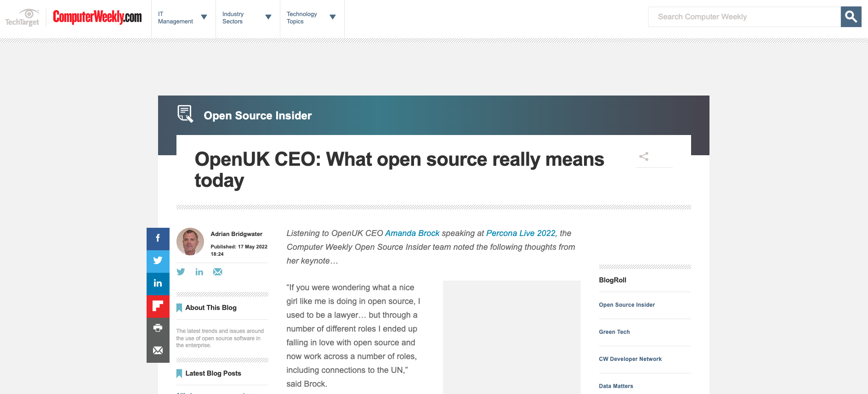This screenshot has width=868, height=394.
Task: Open the Open Source Insider banner title
Action: point(258,116)
